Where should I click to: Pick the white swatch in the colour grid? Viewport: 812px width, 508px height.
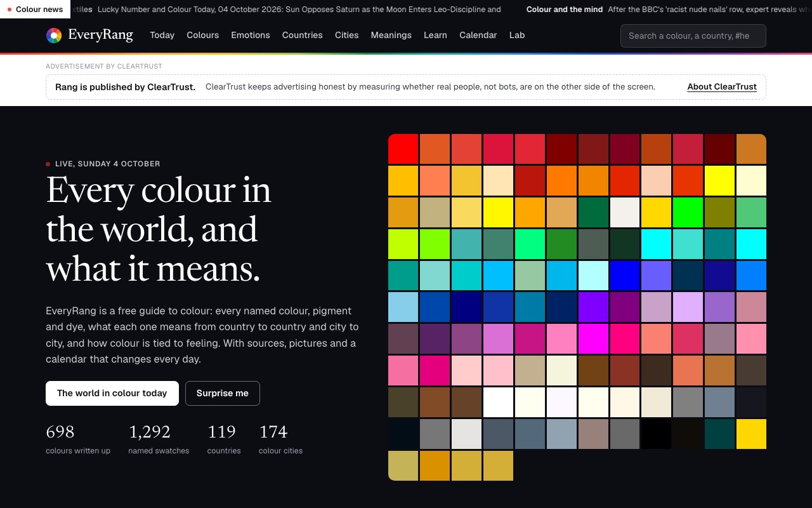(498, 402)
